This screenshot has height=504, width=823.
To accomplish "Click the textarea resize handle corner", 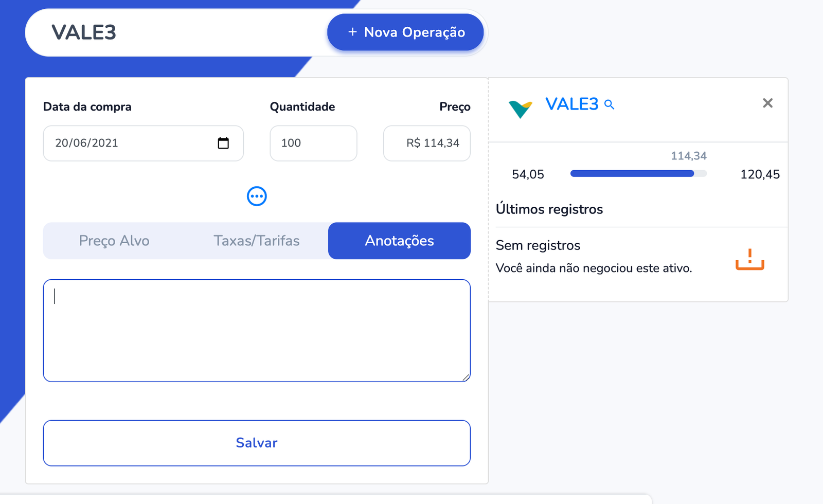I will click(x=466, y=377).
